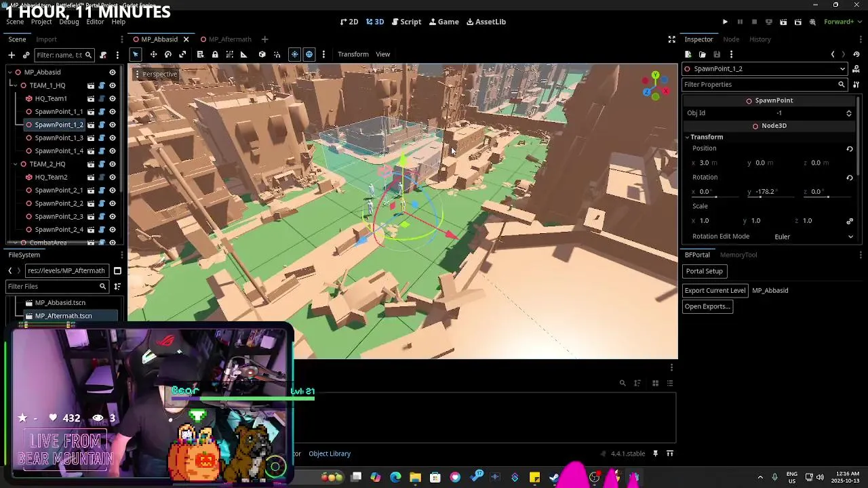Open the Transform viewport menu
The width and height of the screenshot is (868, 488).
coord(353,54)
